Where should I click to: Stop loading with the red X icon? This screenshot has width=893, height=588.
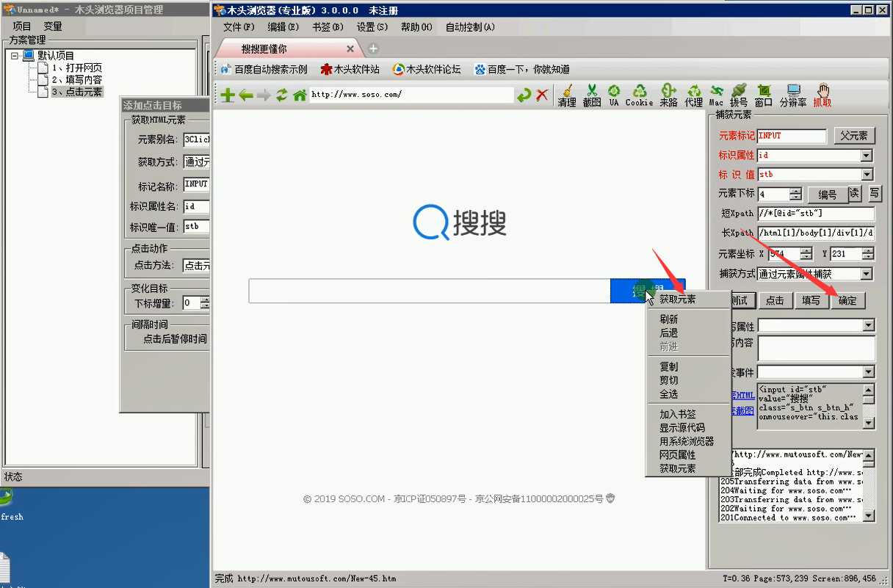tap(542, 95)
